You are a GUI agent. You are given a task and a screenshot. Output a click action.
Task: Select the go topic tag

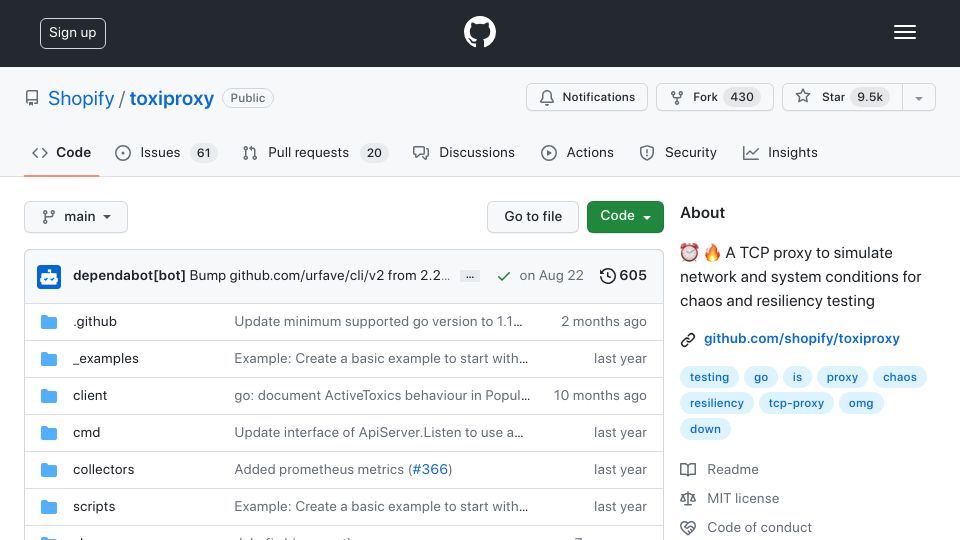pos(761,377)
